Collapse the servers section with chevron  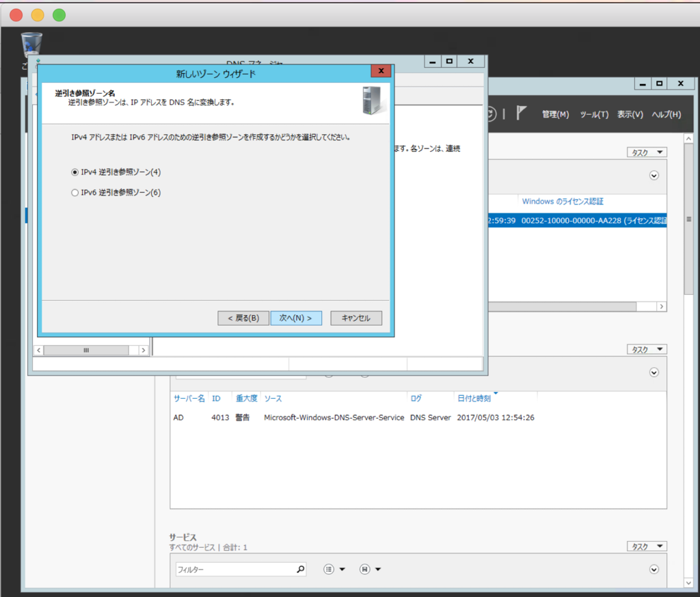tap(654, 176)
